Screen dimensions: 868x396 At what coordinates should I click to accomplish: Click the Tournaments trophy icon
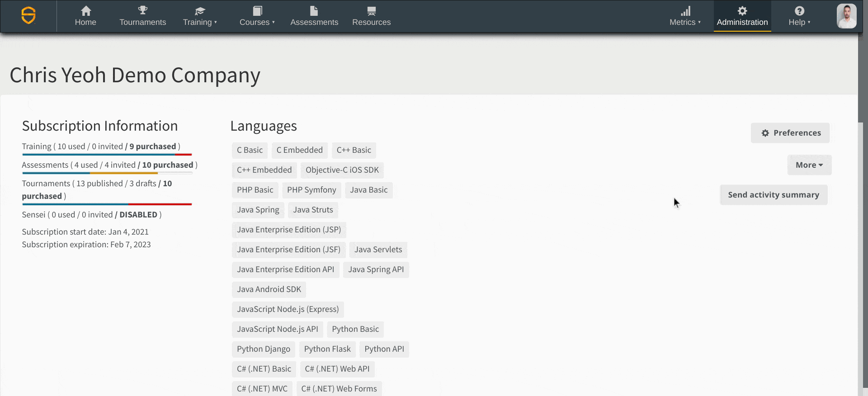(x=143, y=10)
